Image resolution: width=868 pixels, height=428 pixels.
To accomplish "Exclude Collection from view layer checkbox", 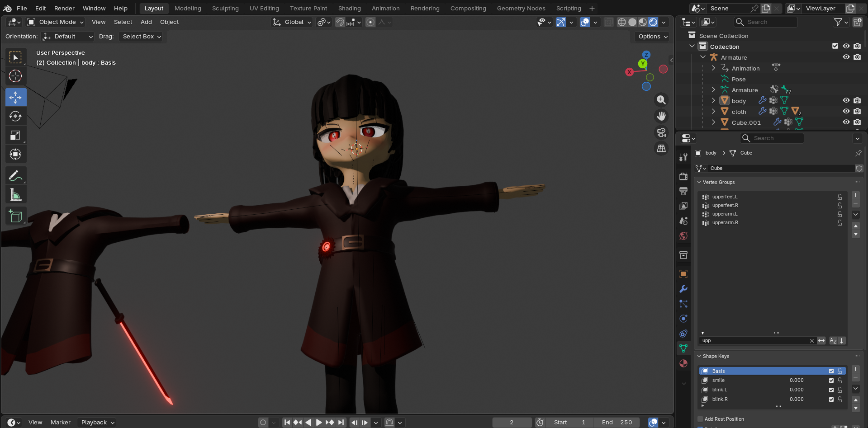I will tap(835, 46).
